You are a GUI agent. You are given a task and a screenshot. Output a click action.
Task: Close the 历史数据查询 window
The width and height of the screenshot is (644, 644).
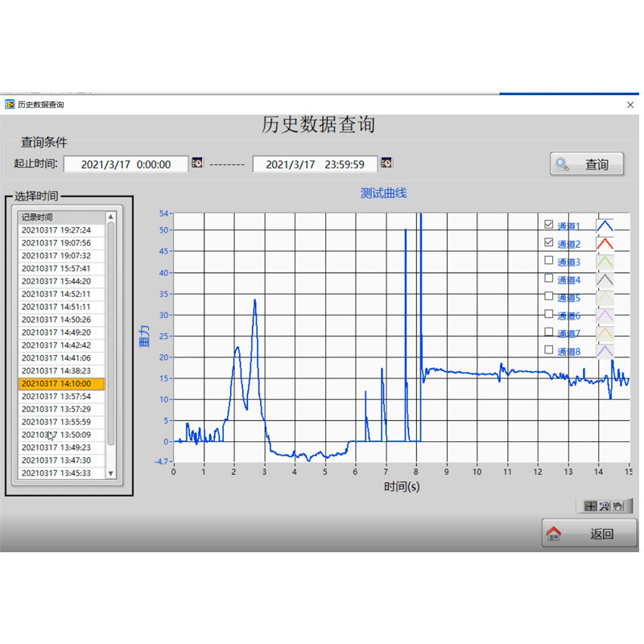pyautogui.click(x=630, y=105)
